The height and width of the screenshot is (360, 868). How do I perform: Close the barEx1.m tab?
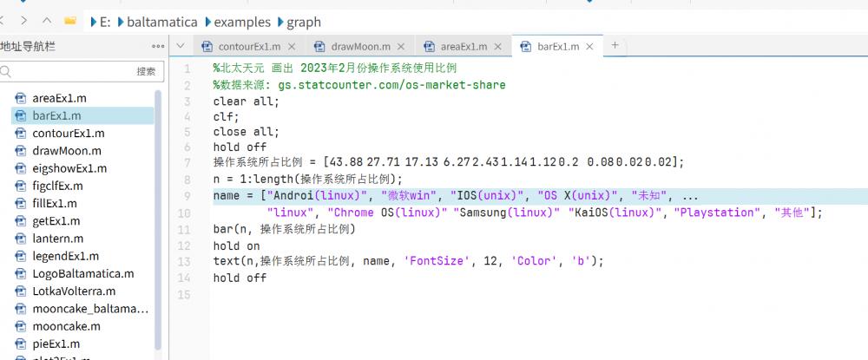[x=590, y=47]
